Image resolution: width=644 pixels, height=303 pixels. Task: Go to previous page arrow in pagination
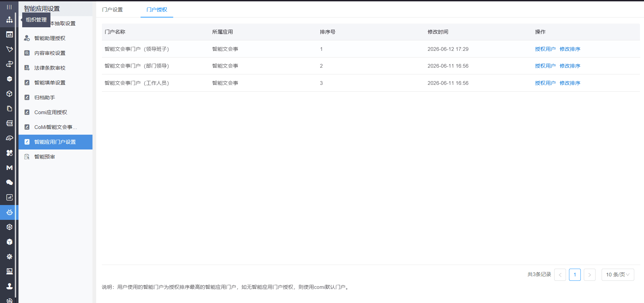click(x=560, y=275)
